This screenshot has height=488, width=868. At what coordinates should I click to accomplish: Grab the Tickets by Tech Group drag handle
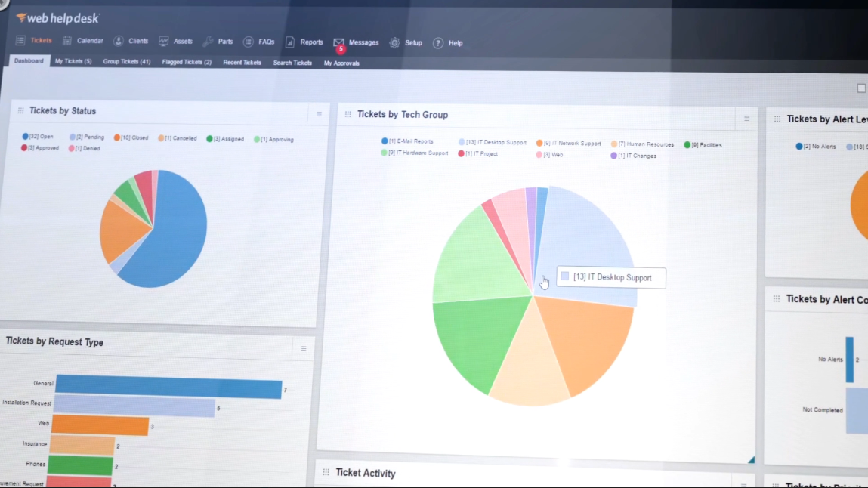[x=348, y=114]
